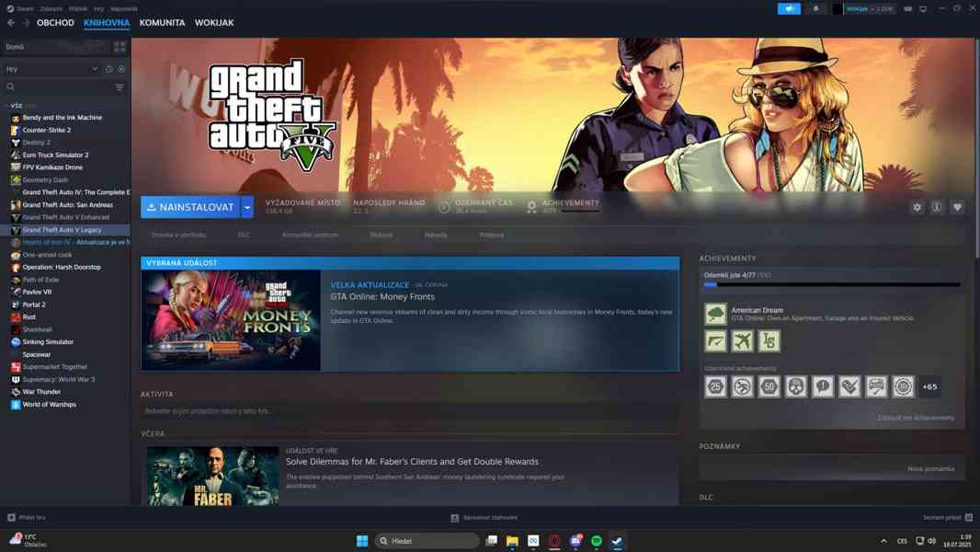Show +65 more locked achievements
Viewport: 980px width, 552px height.
[x=930, y=387]
